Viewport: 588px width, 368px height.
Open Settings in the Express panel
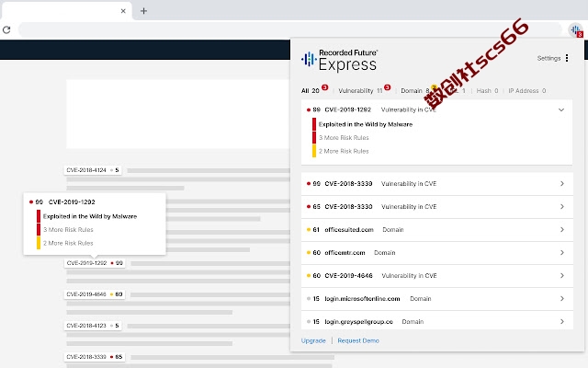tap(548, 58)
